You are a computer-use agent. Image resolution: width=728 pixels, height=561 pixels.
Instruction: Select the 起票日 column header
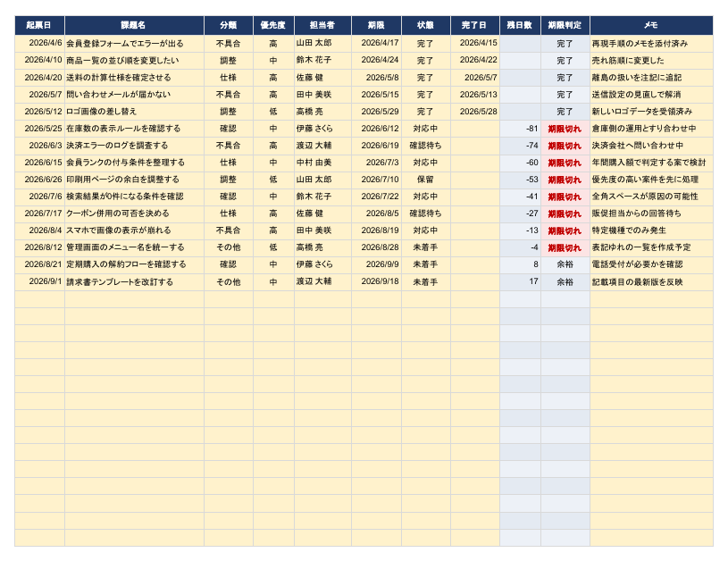pyautogui.click(x=39, y=25)
